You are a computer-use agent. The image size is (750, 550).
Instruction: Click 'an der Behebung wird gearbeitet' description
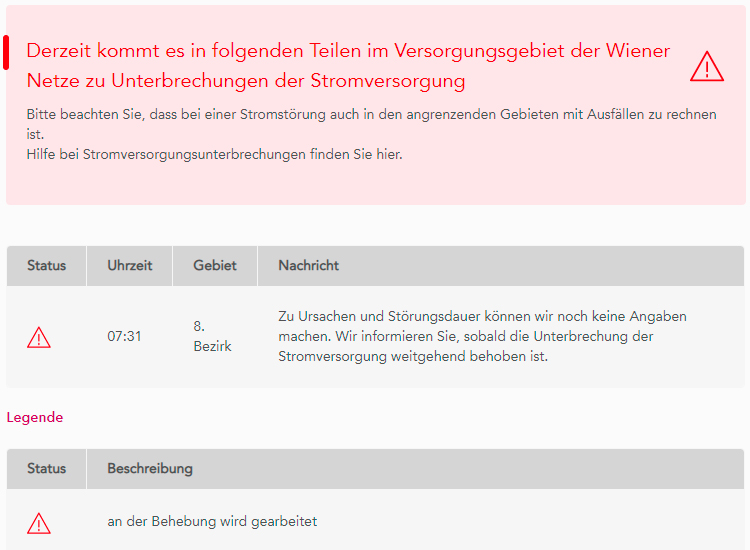point(212,521)
